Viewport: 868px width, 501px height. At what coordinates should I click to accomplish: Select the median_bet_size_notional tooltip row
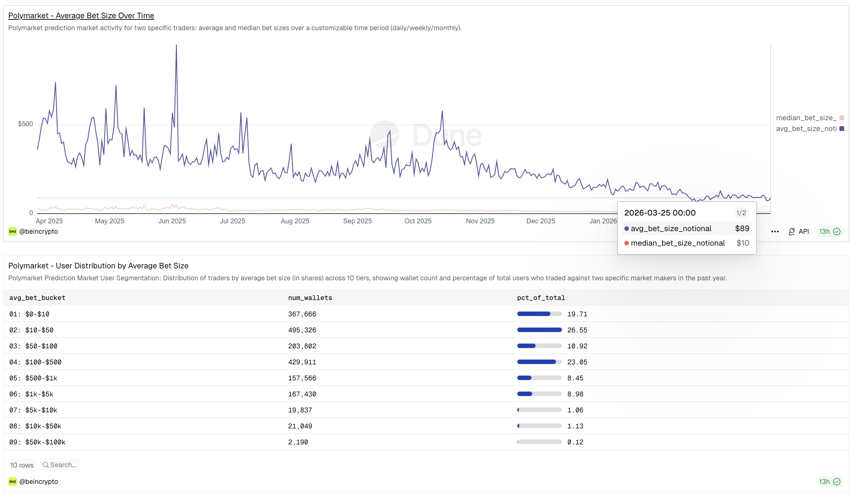tap(678, 243)
